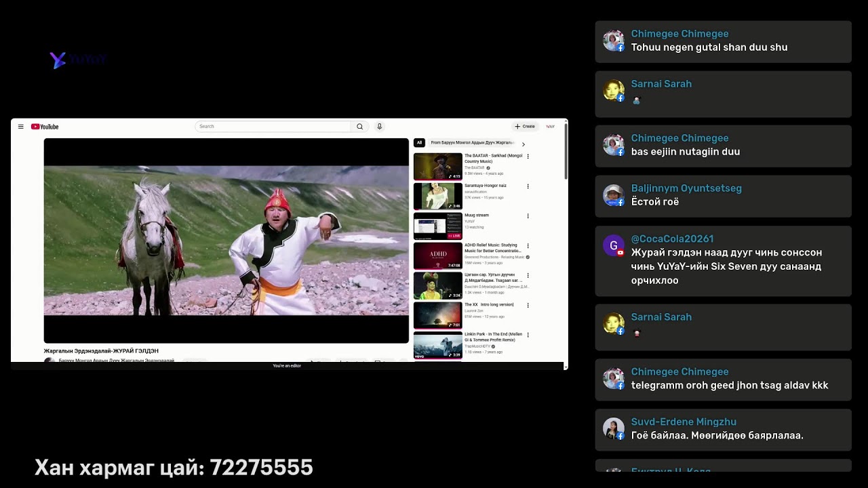
Task: Select the From Баруун Монгол chip
Action: [x=472, y=143]
